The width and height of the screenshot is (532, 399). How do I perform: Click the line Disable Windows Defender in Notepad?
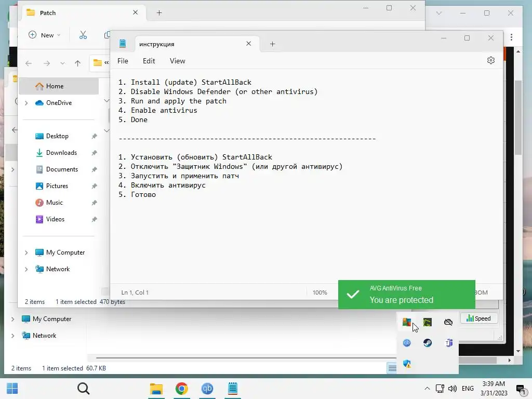click(x=218, y=91)
